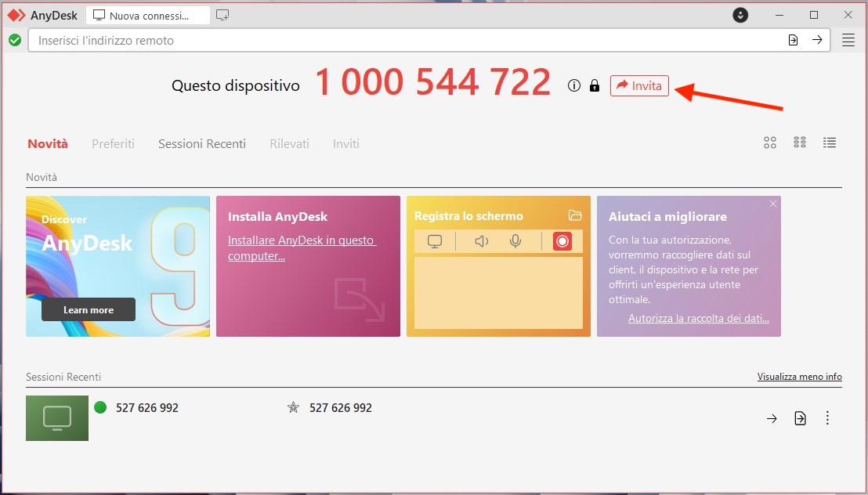Click the red record button
This screenshot has width=868, height=495.
pyautogui.click(x=562, y=241)
